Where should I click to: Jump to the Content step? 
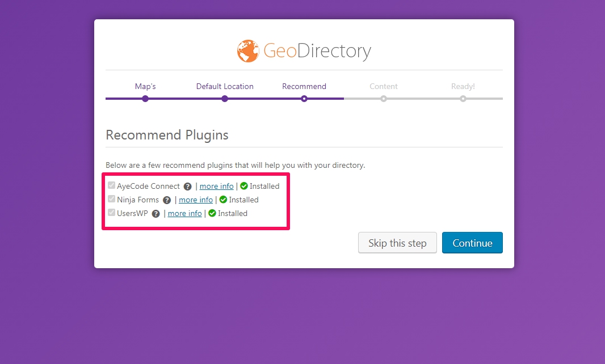pyautogui.click(x=384, y=86)
